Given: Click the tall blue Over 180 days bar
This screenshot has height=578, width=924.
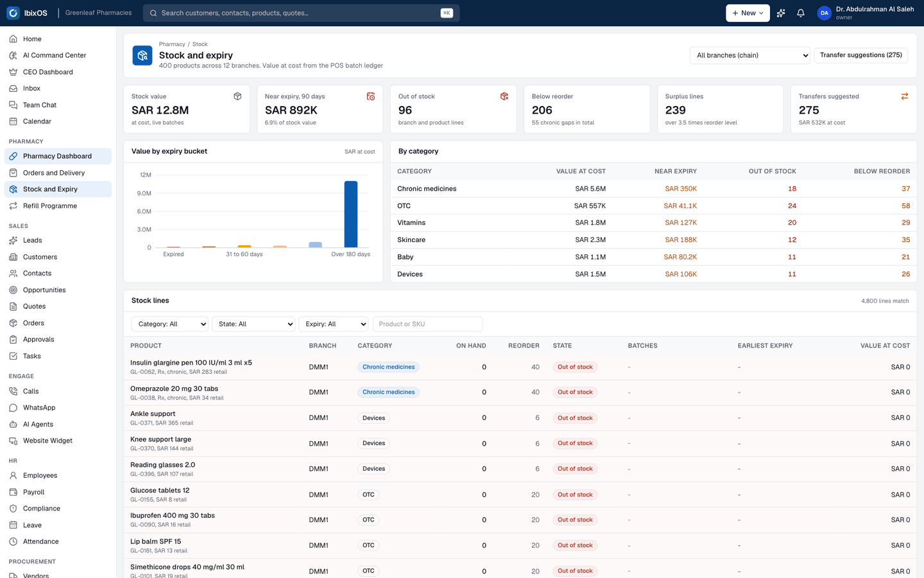Looking at the screenshot, I should point(351,214).
